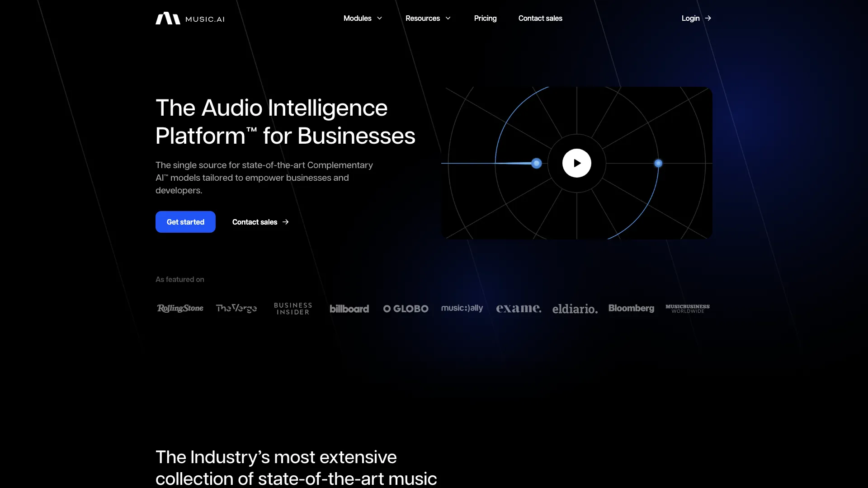Play the platform demo video
The height and width of the screenshot is (488, 868).
(x=576, y=163)
